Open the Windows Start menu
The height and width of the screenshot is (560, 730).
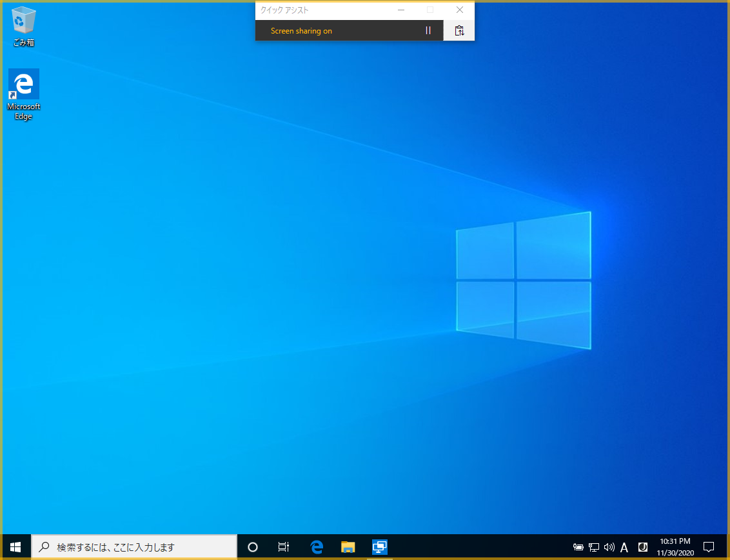coord(15,547)
